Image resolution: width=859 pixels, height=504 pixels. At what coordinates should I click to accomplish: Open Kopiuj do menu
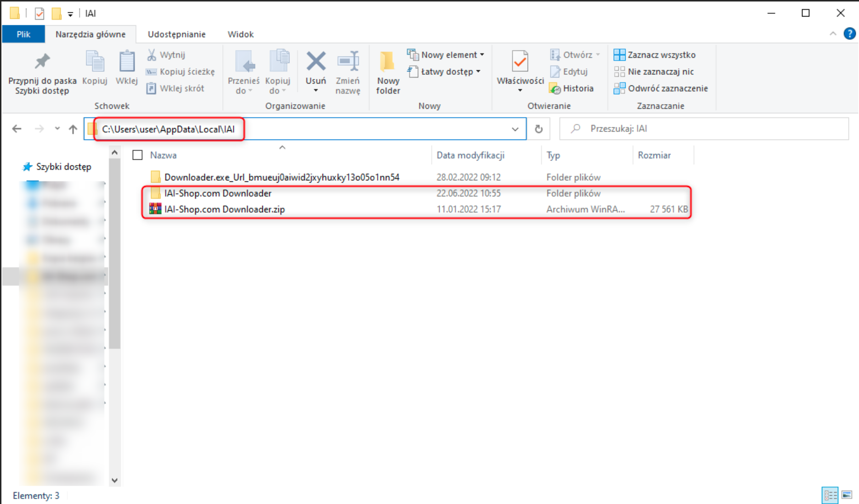click(277, 73)
